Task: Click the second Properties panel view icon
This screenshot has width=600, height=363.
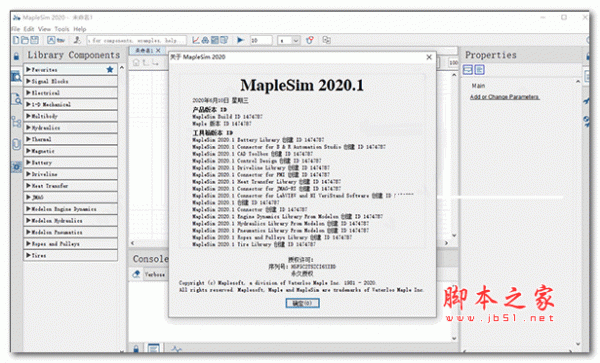Action: click(479, 70)
